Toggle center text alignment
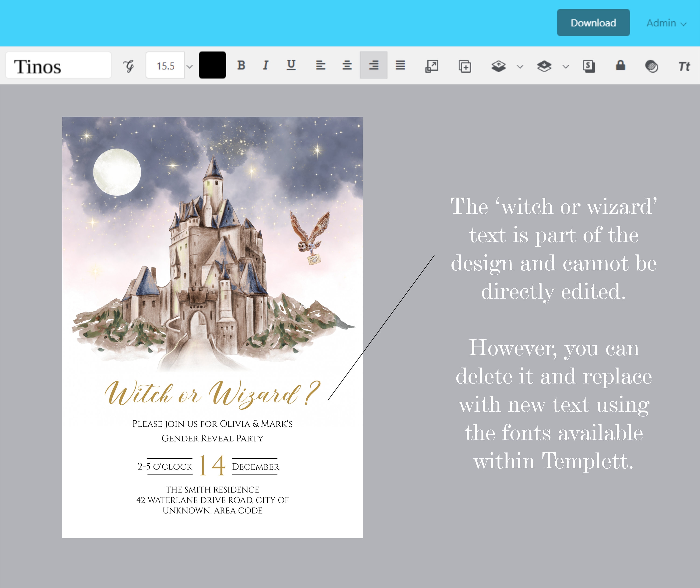 [x=347, y=65]
